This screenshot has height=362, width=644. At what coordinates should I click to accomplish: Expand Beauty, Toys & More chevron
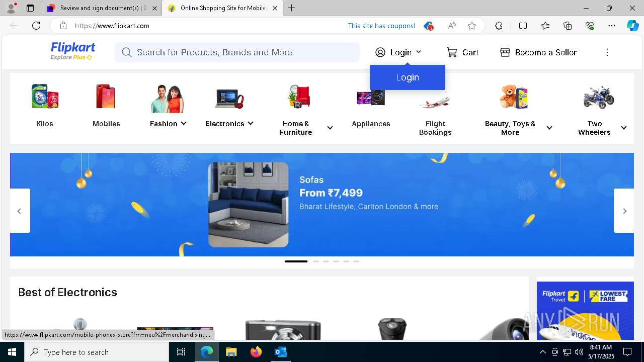click(549, 128)
